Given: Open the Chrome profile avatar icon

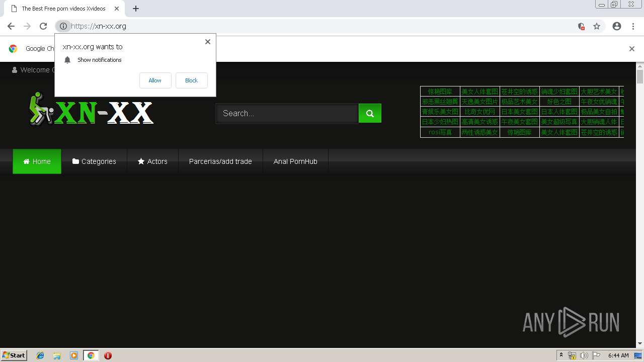Looking at the screenshot, I should pyautogui.click(x=617, y=26).
